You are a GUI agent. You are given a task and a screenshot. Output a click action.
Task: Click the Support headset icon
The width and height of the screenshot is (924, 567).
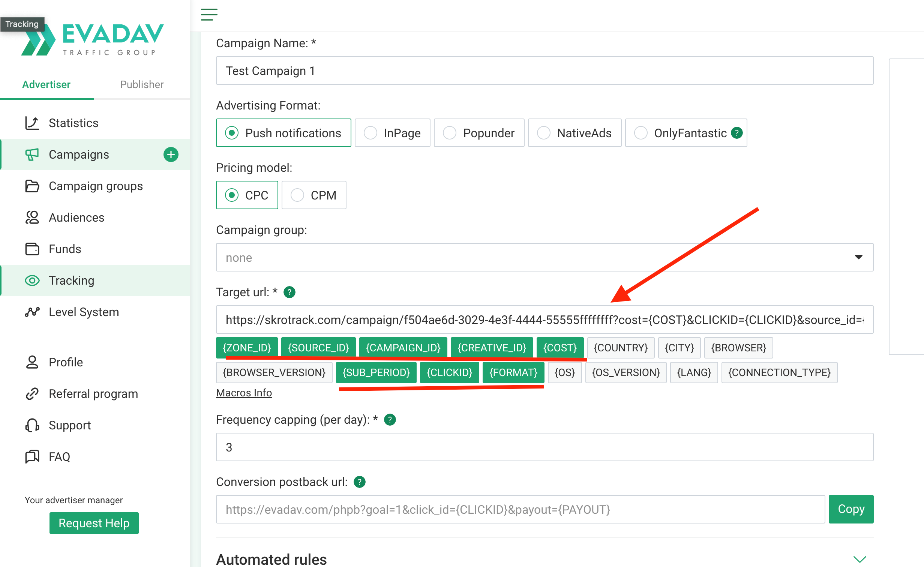pos(32,425)
